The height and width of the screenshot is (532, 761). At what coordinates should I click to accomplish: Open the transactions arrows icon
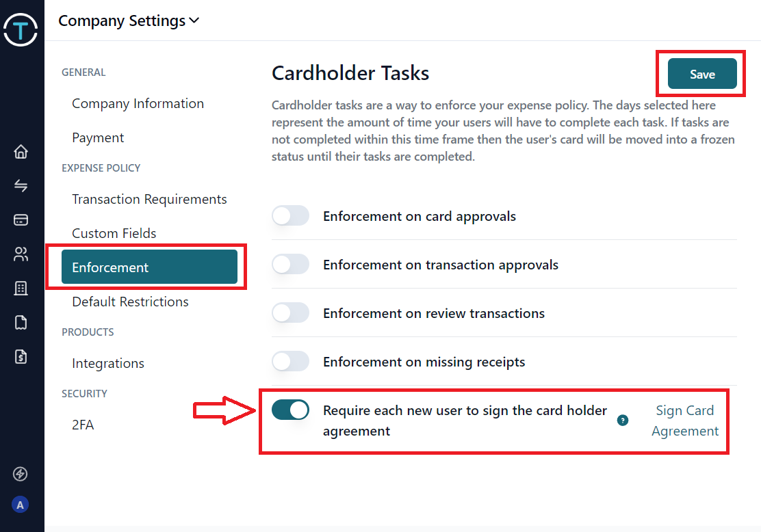[x=21, y=185]
